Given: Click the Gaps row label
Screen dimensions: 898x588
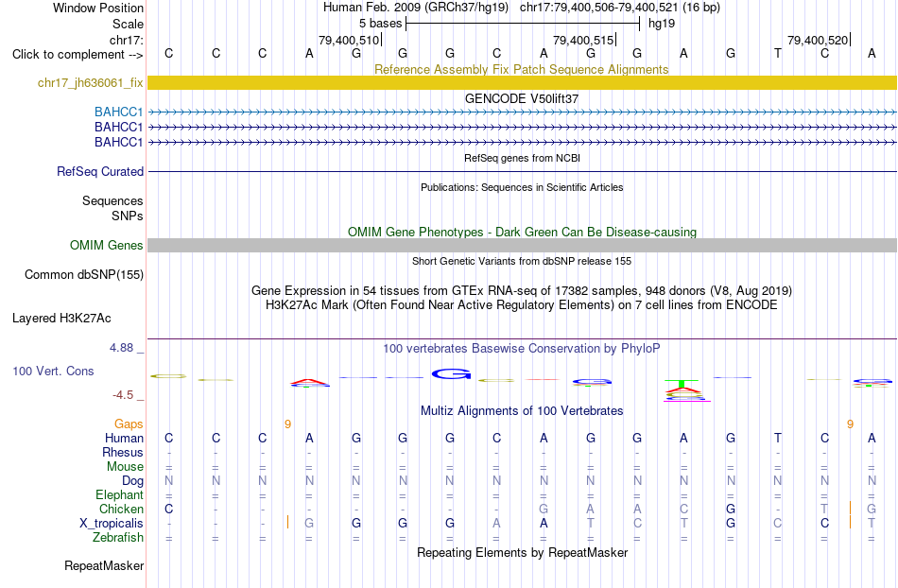Looking at the screenshot, I should (x=129, y=424).
